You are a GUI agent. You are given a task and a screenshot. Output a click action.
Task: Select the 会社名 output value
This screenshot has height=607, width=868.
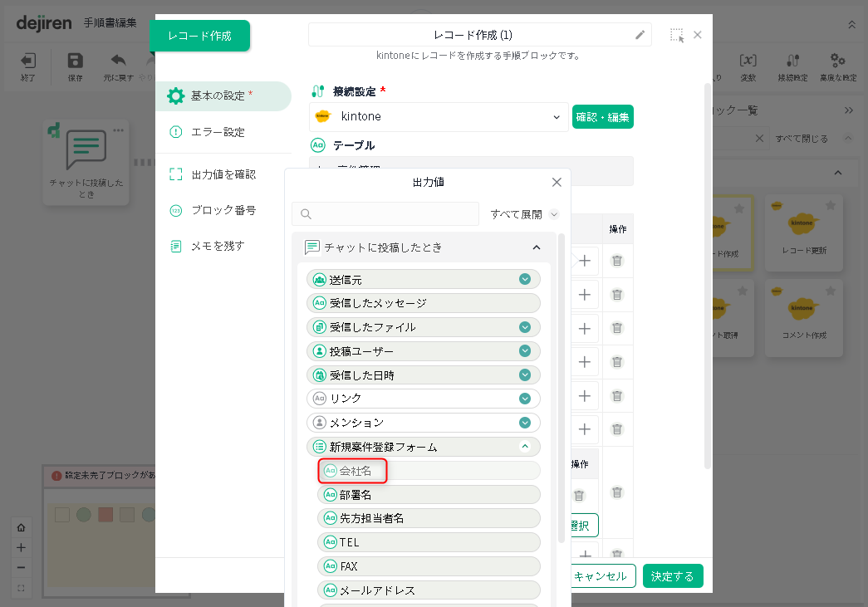click(356, 471)
